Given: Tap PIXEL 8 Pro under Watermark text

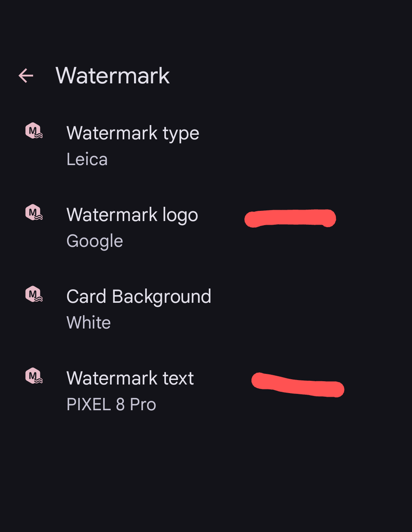Looking at the screenshot, I should tap(111, 404).
